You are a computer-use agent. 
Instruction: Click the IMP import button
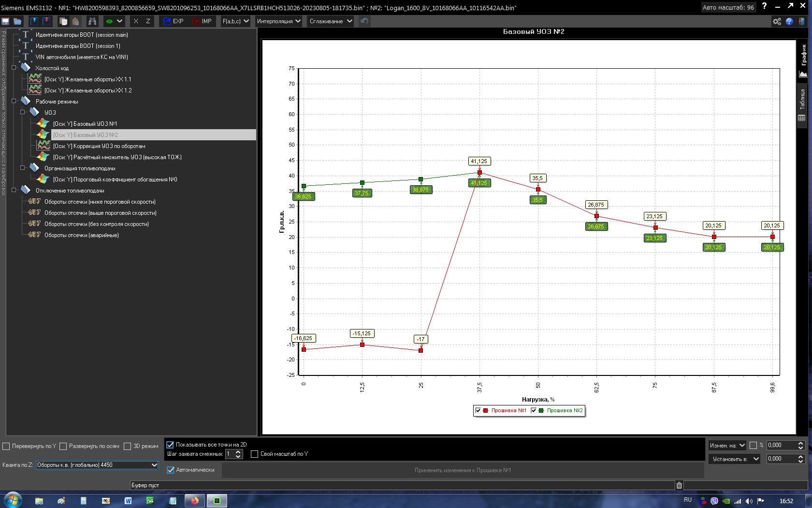pos(202,21)
